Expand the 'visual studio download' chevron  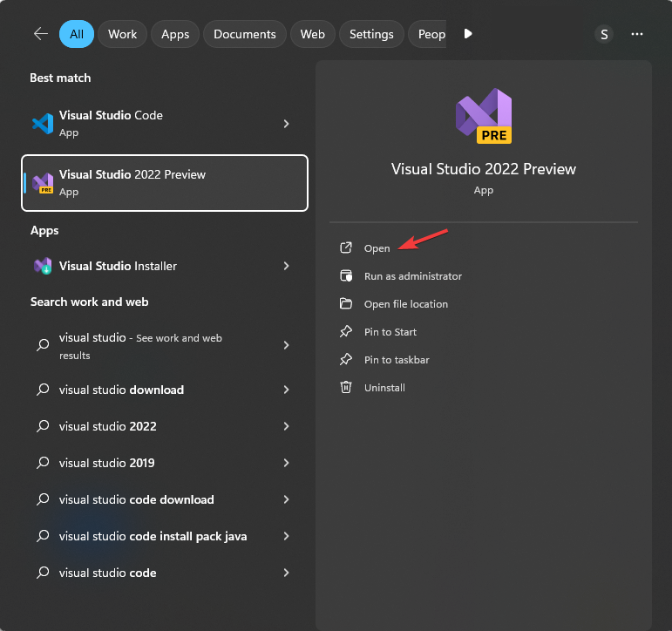pos(286,390)
